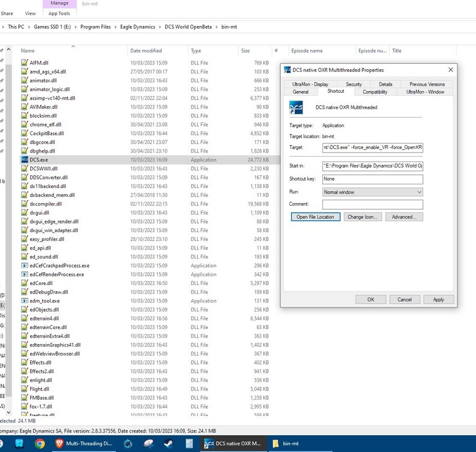Open the blue square app in taskbar

(19, 444)
